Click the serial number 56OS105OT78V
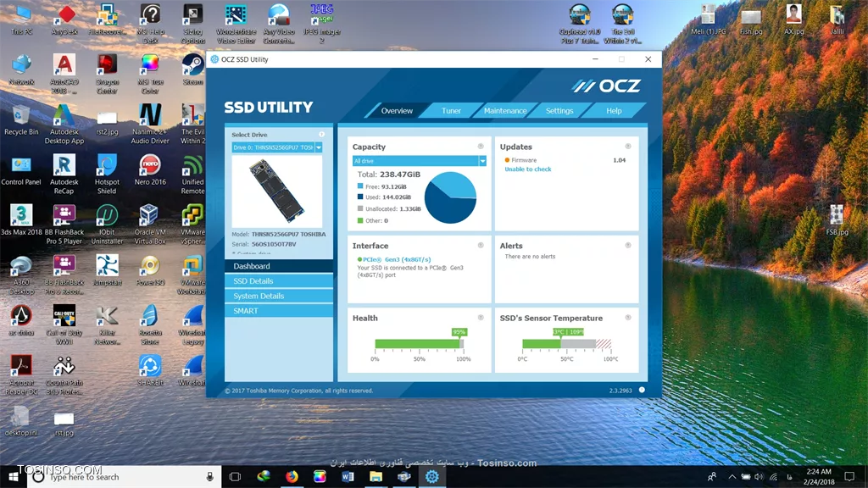 [x=274, y=244]
